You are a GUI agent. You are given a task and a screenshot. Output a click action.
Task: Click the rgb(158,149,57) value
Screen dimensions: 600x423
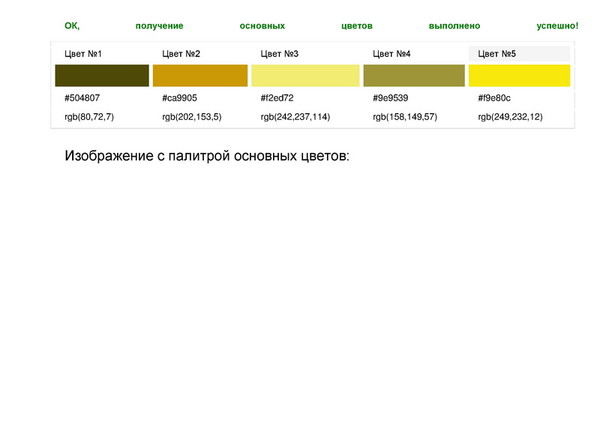click(x=405, y=117)
